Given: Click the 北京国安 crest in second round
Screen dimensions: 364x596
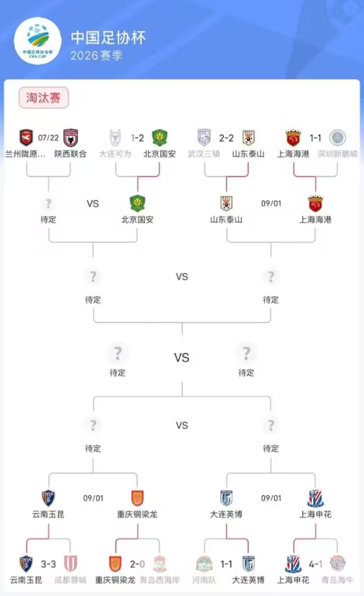Looking at the screenshot, I should pos(138,203).
